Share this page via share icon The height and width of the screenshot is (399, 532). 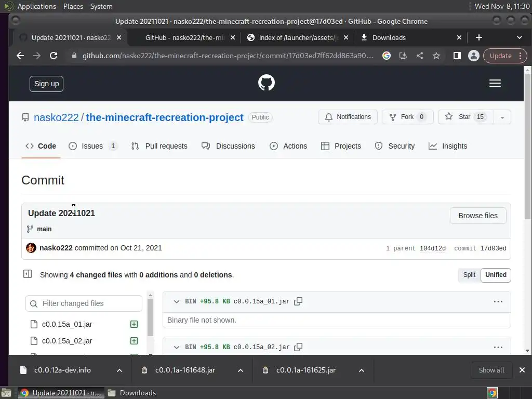pos(420,56)
